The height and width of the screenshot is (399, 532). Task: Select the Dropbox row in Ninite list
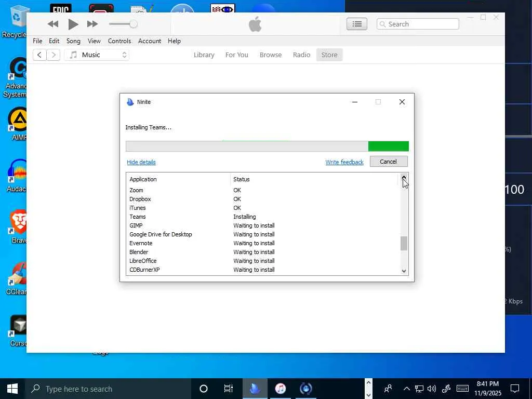263,199
